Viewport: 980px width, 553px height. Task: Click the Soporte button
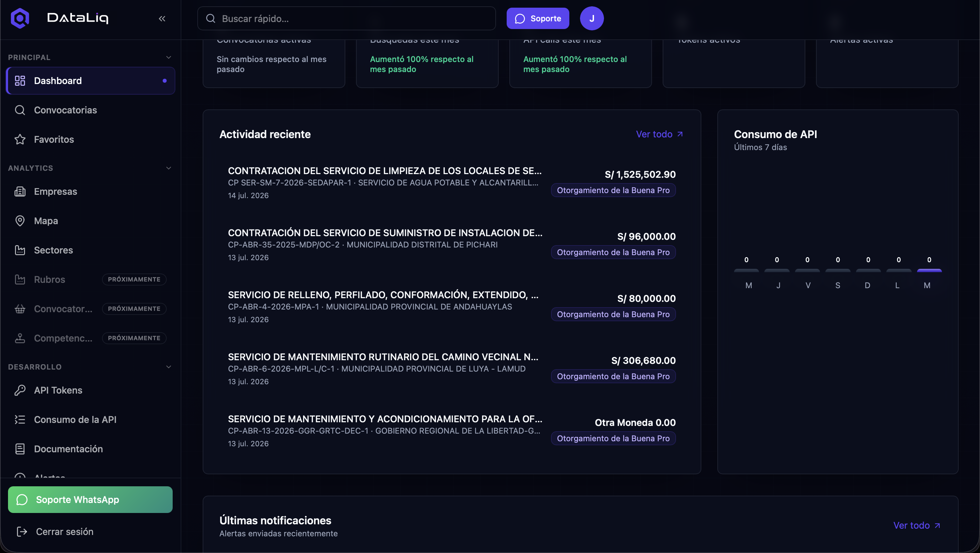pos(538,18)
